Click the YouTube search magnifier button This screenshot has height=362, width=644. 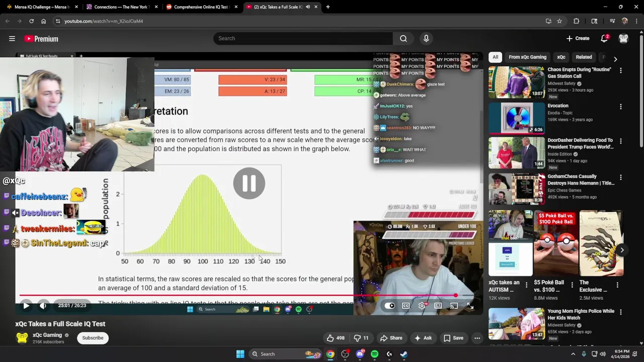[x=404, y=38]
